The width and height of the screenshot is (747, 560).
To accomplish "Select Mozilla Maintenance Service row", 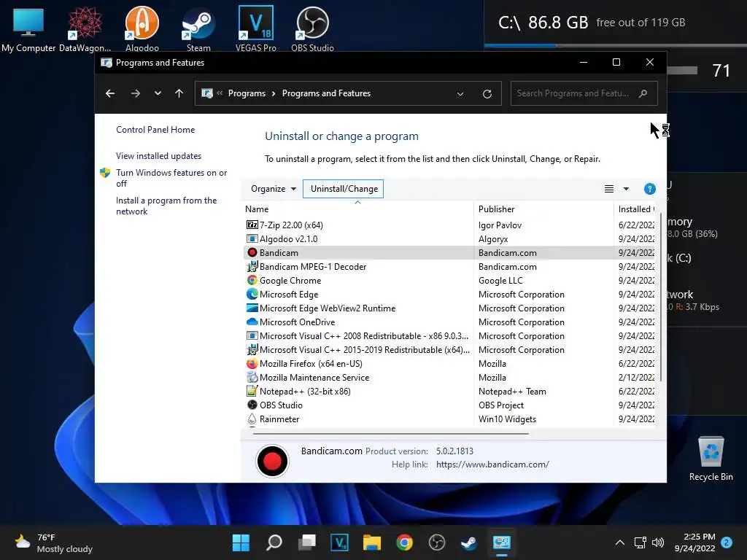I will [x=449, y=377].
